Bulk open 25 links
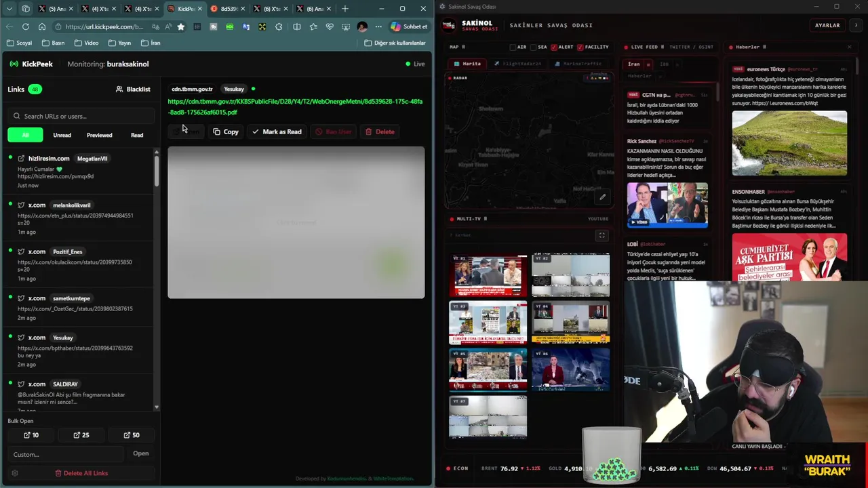 coord(81,435)
